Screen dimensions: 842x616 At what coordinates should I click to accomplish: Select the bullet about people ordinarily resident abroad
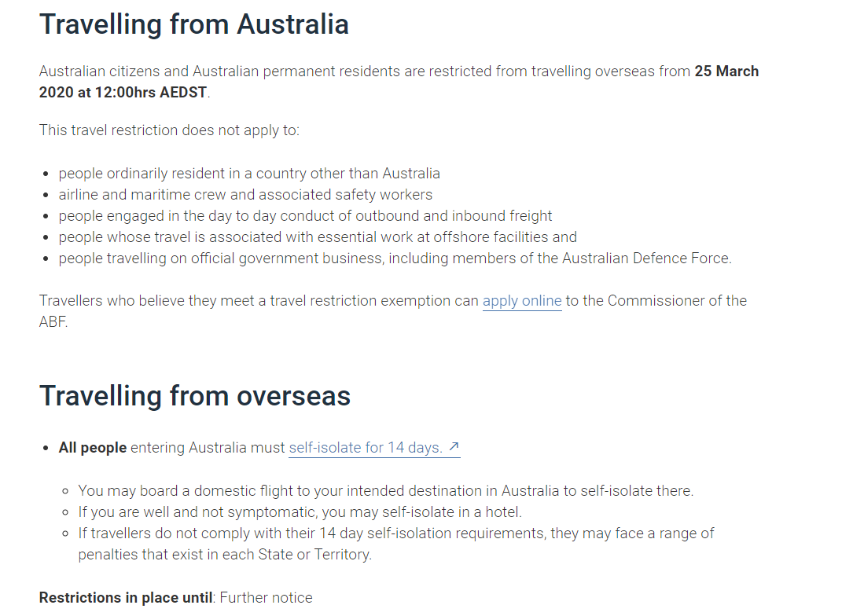click(249, 174)
